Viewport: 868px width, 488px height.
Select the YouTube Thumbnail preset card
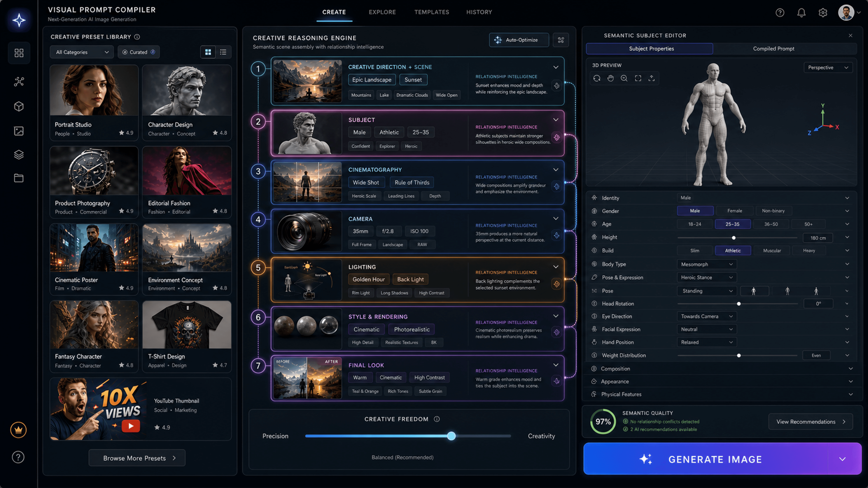tap(141, 409)
